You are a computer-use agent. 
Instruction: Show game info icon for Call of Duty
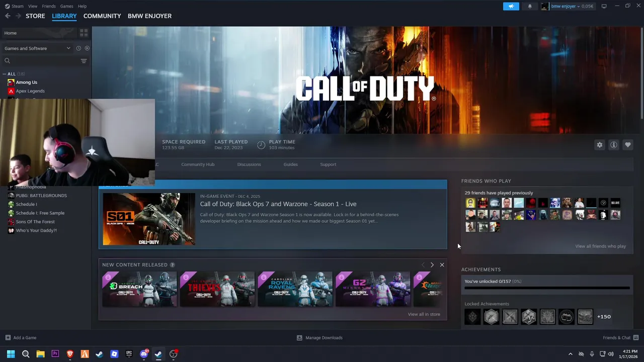[614, 145]
